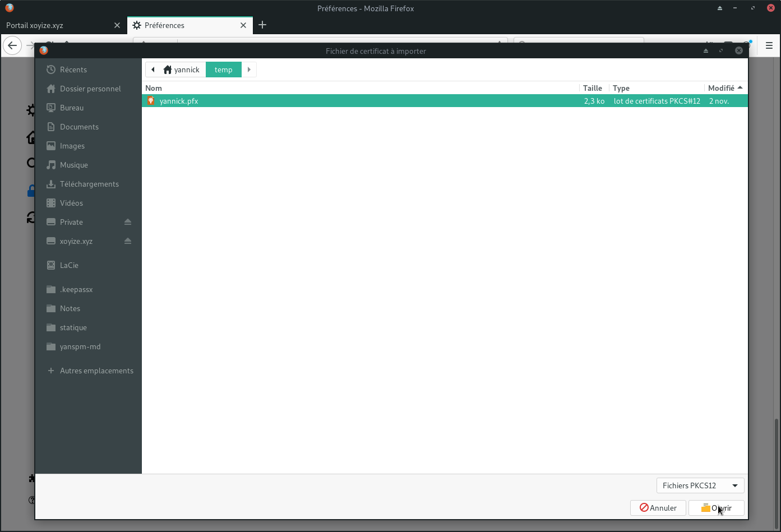Click the yannick.pfx certificate file icon
Image resolution: width=781 pixels, height=532 pixels.
pyautogui.click(x=151, y=101)
